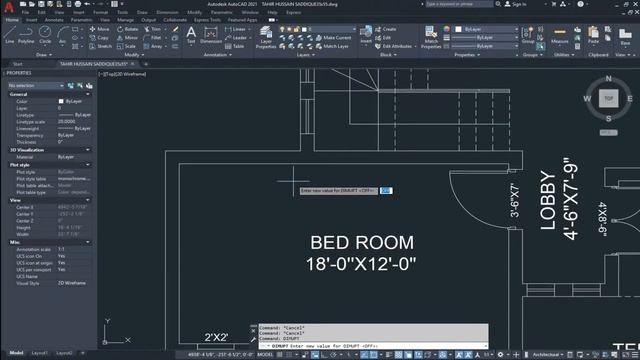The image size is (640, 360).
Task: Expand the Block panel
Action: pos(388,55)
